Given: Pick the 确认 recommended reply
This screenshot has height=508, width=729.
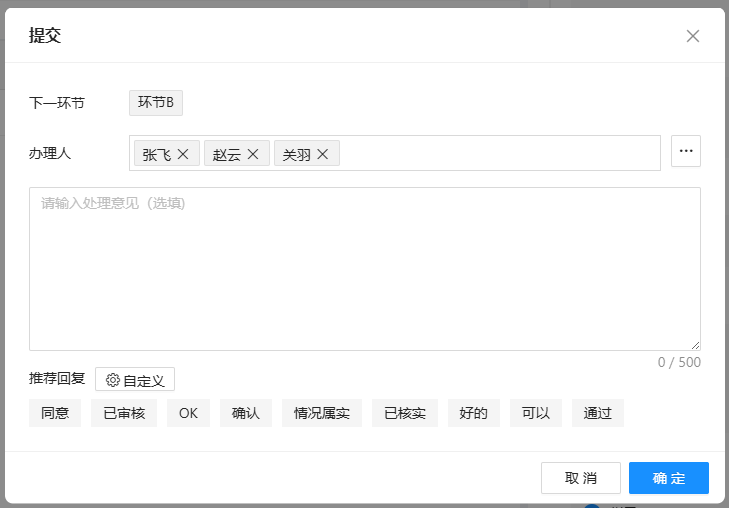Looking at the screenshot, I should (x=246, y=413).
